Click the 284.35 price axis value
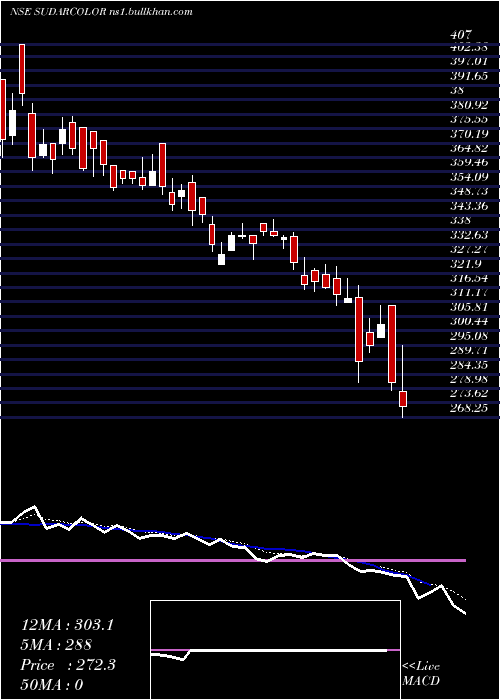Image resolution: width=500 pixels, height=700 pixels. [469, 364]
